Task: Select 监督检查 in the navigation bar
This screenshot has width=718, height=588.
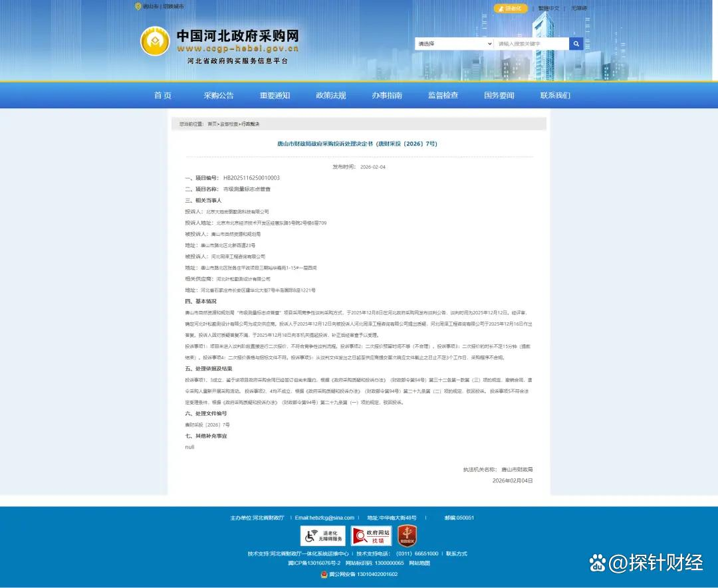Action: tap(443, 96)
